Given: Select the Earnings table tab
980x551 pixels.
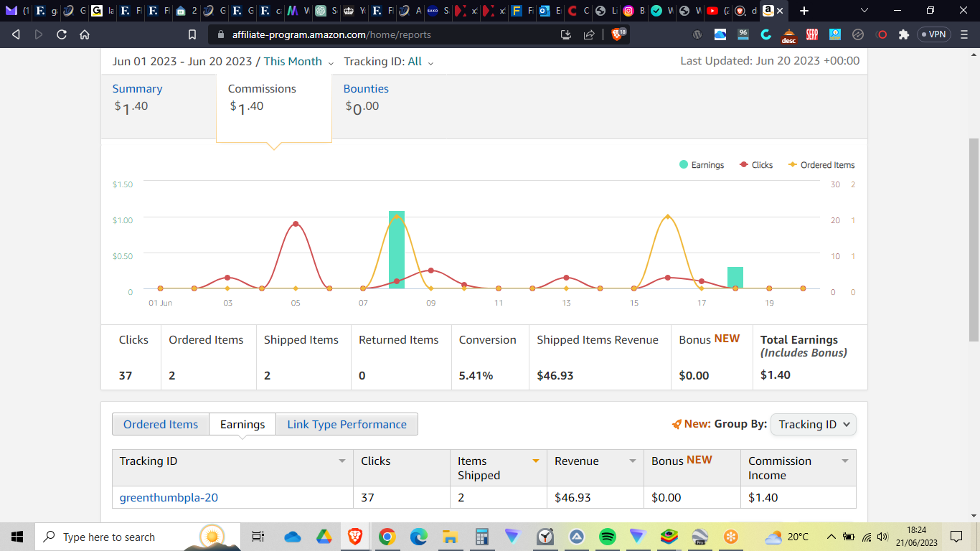Looking at the screenshot, I should coord(242,425).
